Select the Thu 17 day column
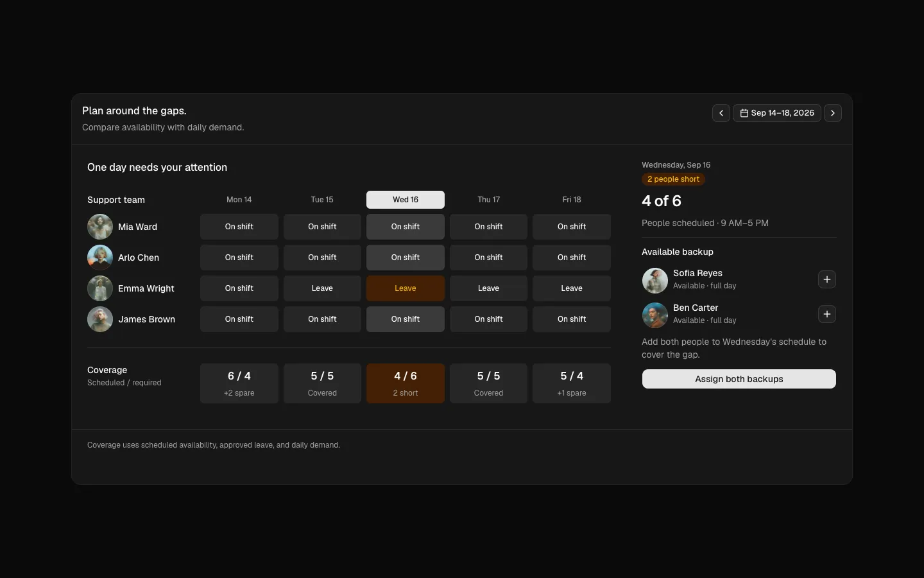This screenshot has width=924, height=578. pos(488,200)
